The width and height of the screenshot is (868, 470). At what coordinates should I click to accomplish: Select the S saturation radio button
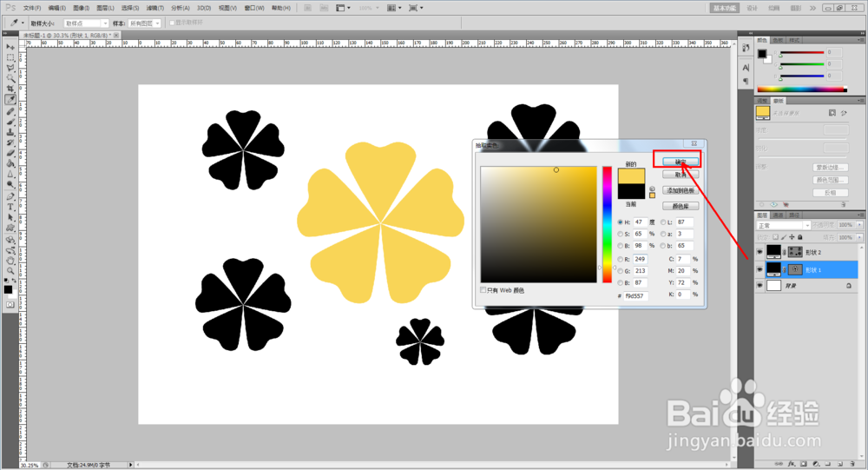[620, 234]
